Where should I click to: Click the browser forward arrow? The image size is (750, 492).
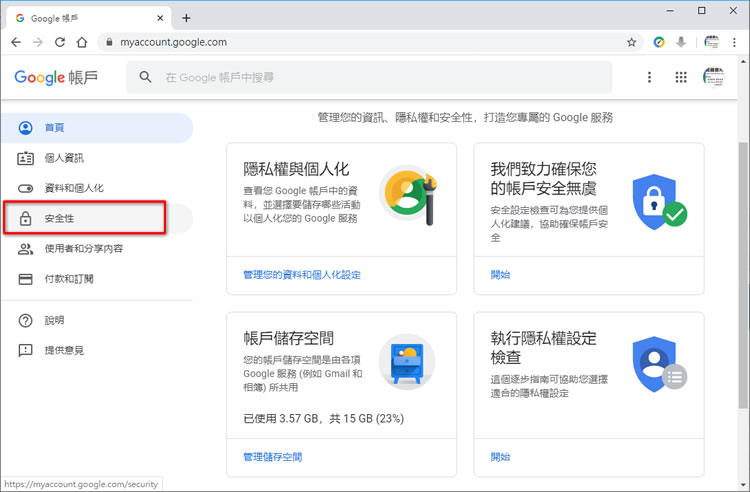point(38,42)
